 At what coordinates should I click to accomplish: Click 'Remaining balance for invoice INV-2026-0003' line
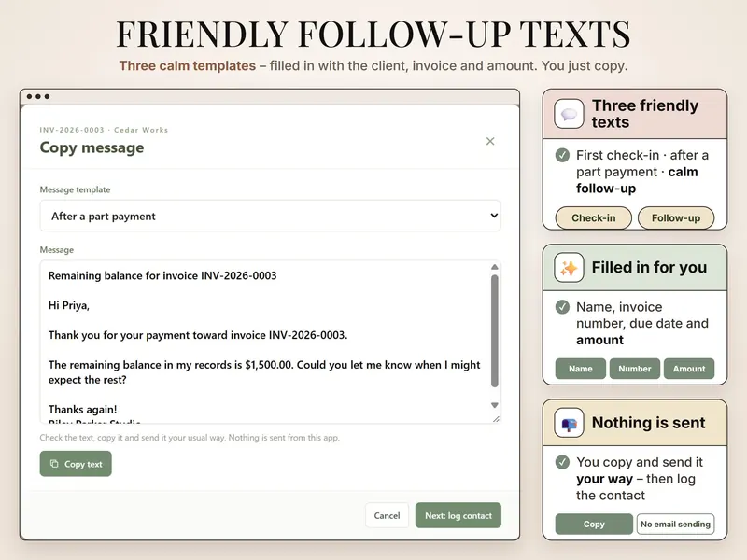162,275
